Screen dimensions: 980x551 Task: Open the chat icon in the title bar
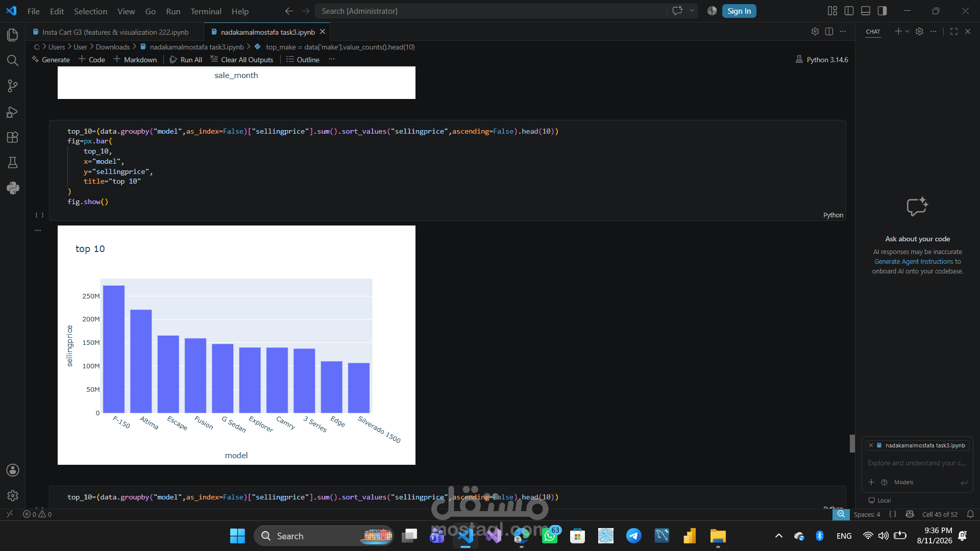coord(677,11)
